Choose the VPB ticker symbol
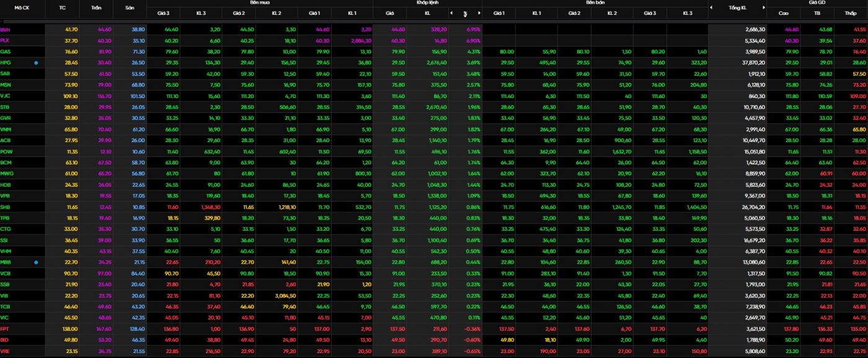This screenshot has height=358, width=868. point(5,195)
